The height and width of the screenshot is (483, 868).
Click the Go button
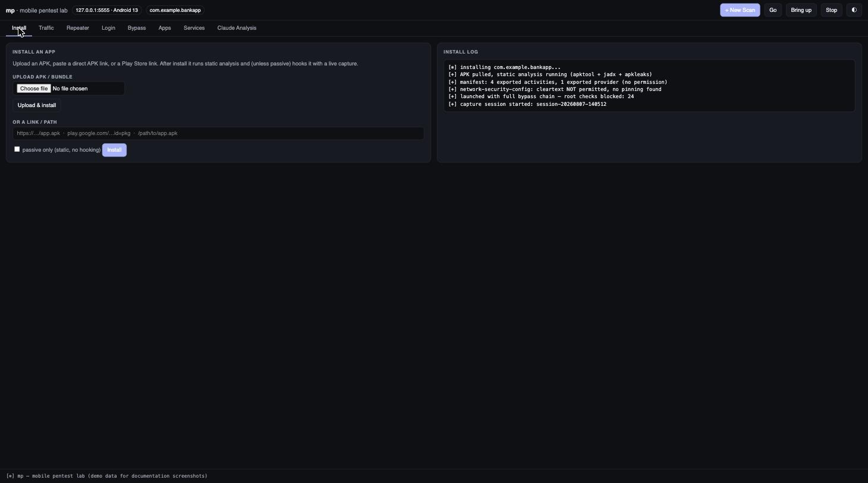(773, 10)
